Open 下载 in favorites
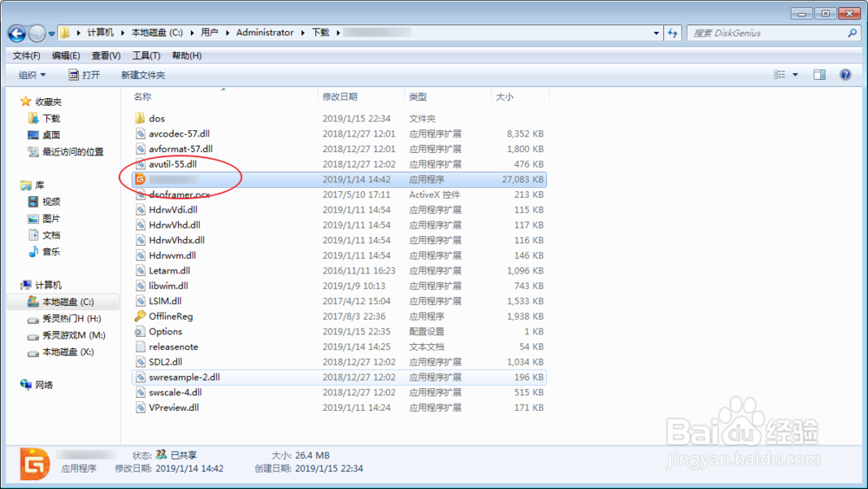 pyautogui.click(x=44, y=118)
